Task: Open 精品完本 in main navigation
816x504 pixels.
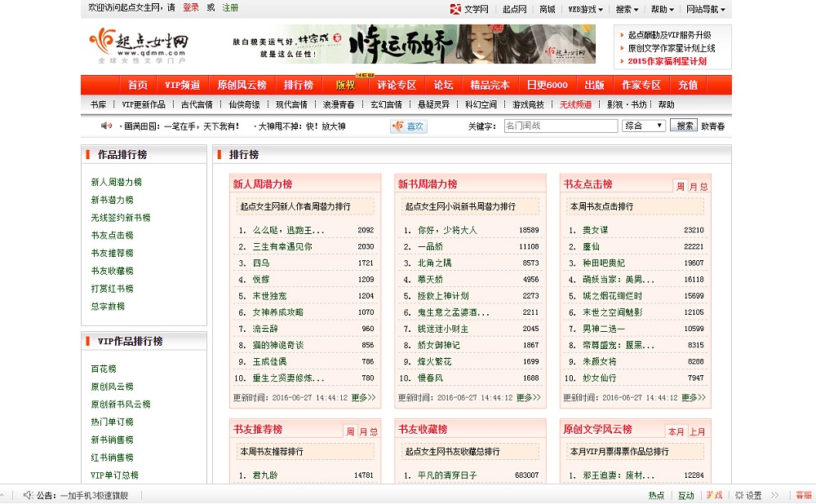Action: pyautogui.click(x=490, y=85)
